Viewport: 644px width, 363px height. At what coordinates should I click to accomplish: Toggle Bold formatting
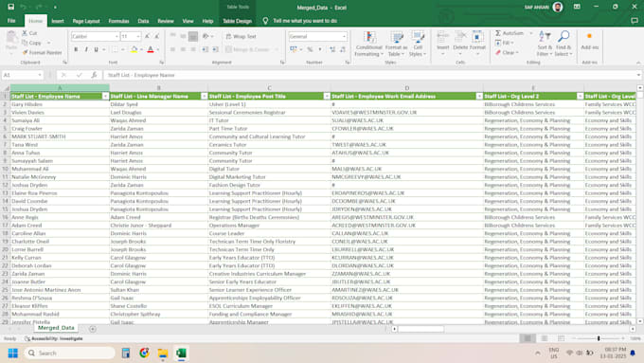[76, 49]
